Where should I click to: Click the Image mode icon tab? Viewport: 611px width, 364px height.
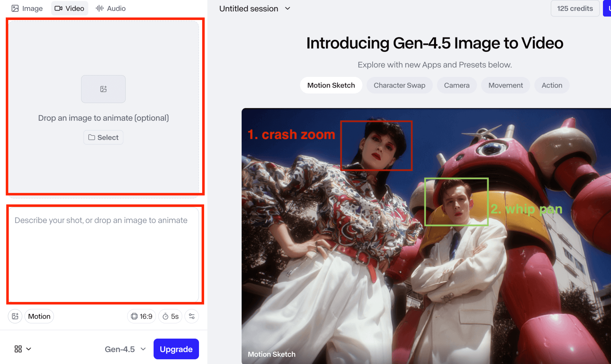point(27,8)
